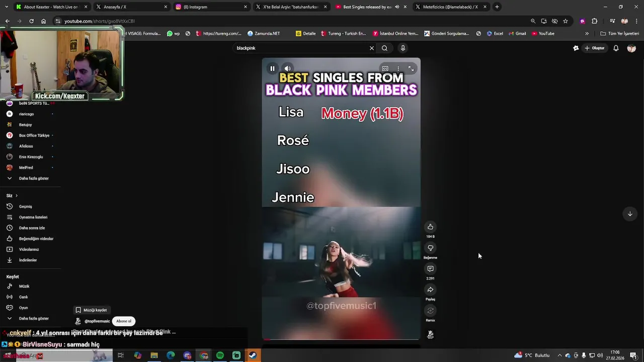The height and width of the screenshot is (362, 644).
Task: Go back in browser history
Action: tap(8, 21)
